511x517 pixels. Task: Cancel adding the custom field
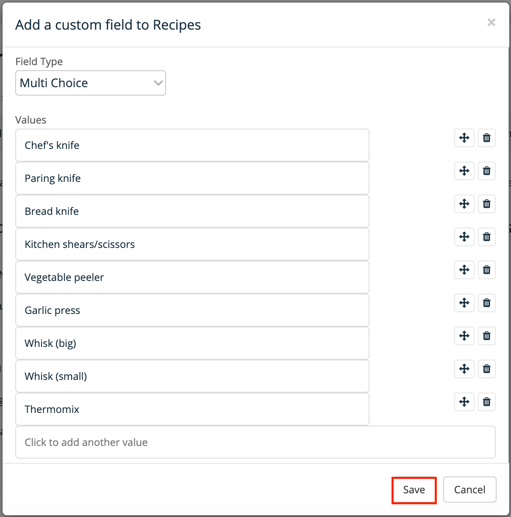click(x=469, y=490)
